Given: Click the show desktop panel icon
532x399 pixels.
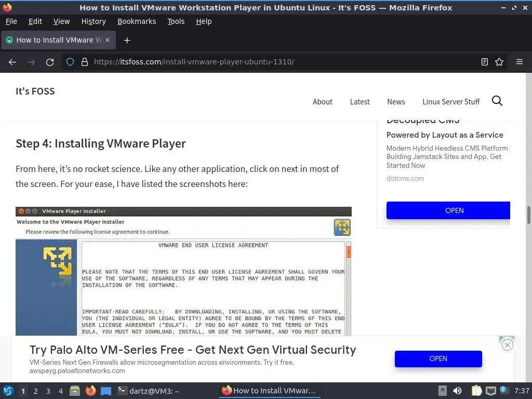Looking at the screenshot, I should [106, 391].
